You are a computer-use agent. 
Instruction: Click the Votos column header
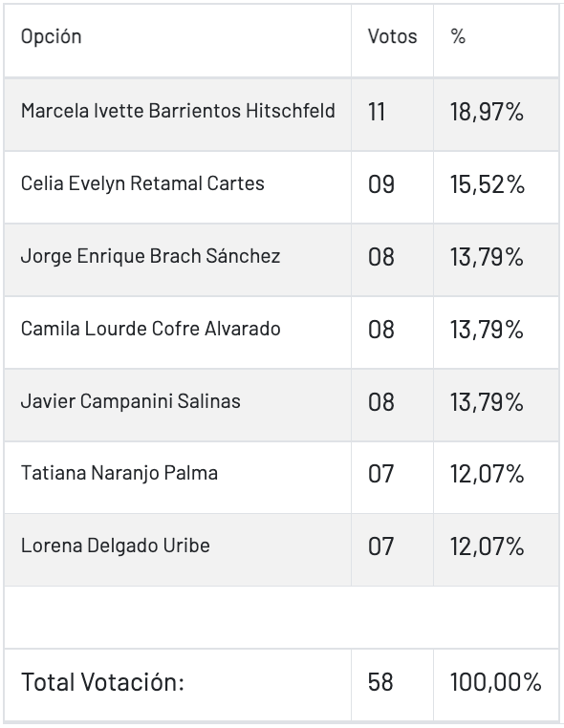click(x=392, y=36)
